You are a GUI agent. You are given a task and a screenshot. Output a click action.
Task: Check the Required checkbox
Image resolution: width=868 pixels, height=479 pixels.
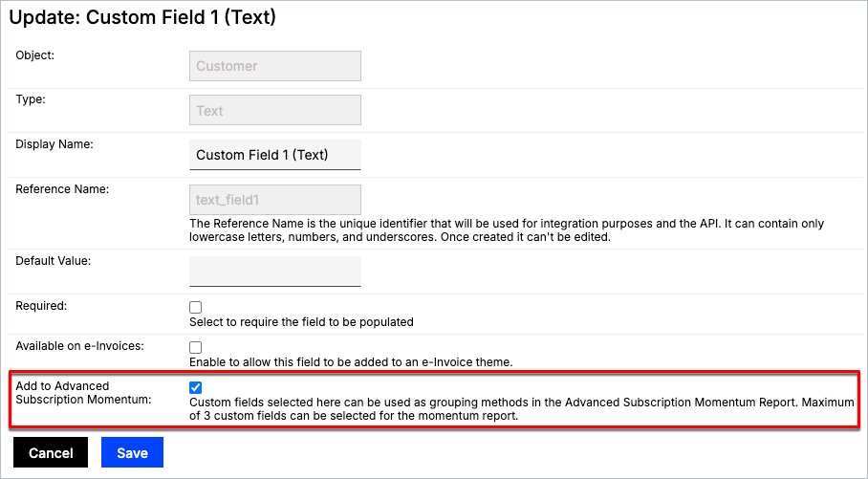(196, 307)
